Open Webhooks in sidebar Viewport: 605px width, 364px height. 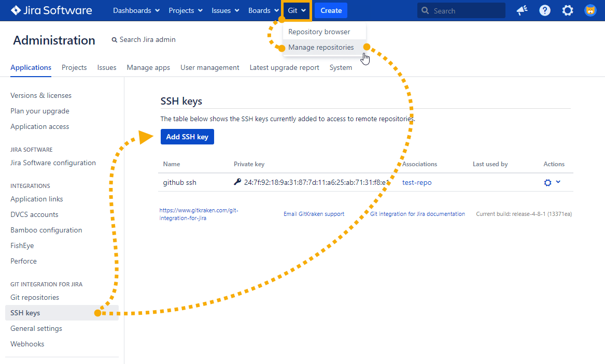pos(27,344)
